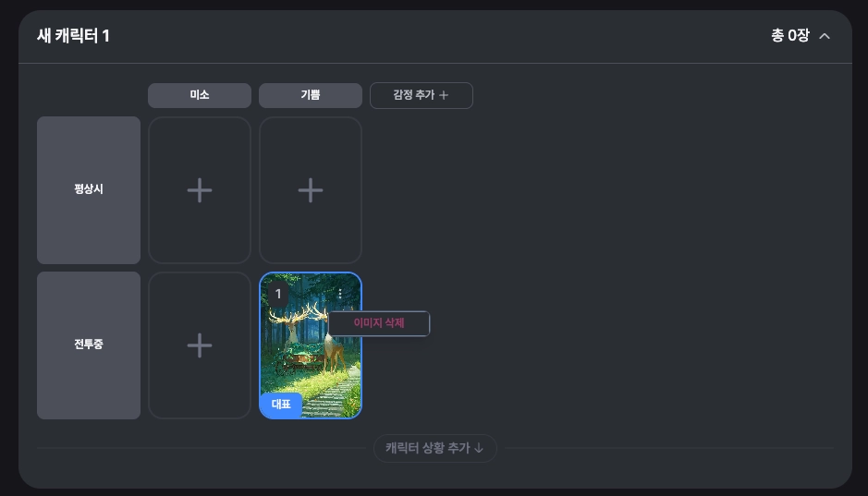Add image to 평상시 미소 slot
This screenshot has width=868, height=496.
(x=200, y=190)
